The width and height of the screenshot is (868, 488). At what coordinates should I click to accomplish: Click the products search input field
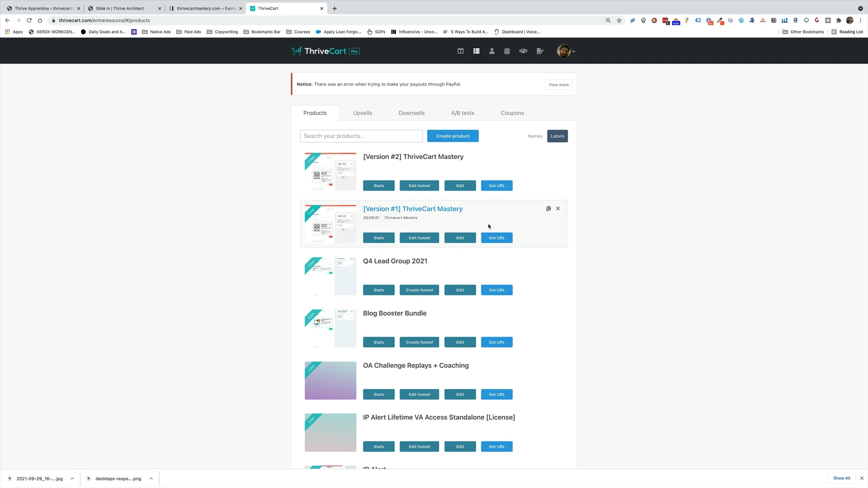361,136
